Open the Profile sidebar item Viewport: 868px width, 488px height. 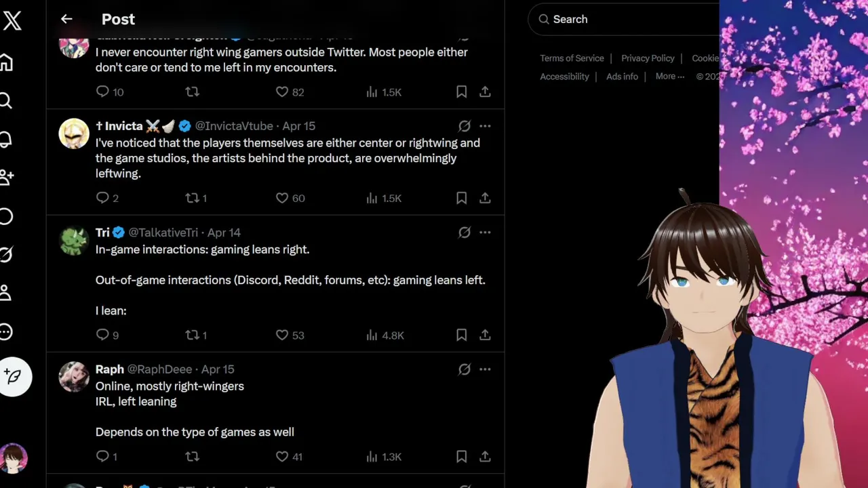click(6, 293)
